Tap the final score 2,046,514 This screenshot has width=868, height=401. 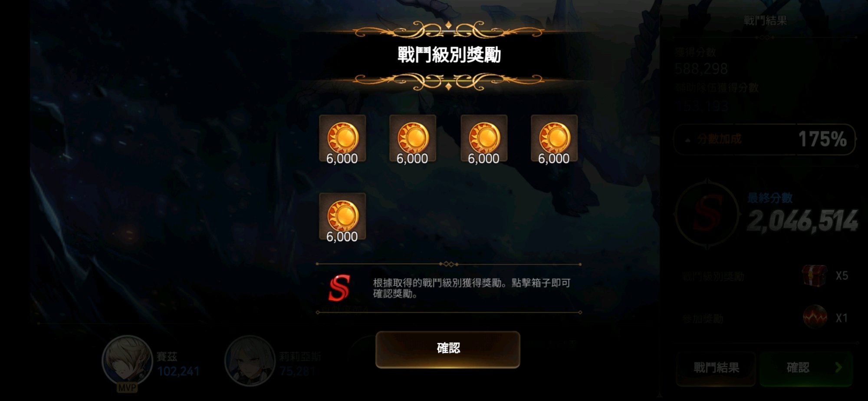(802, 221)
